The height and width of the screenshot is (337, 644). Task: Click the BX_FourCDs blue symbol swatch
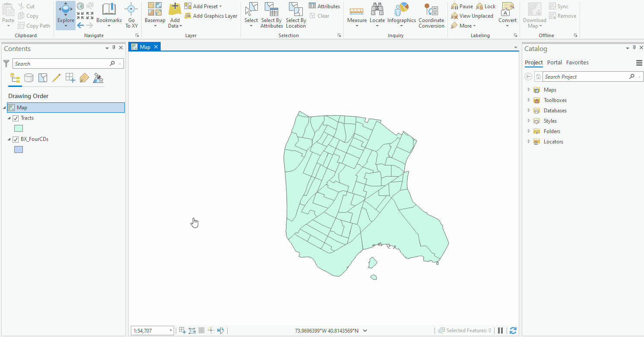19,149
